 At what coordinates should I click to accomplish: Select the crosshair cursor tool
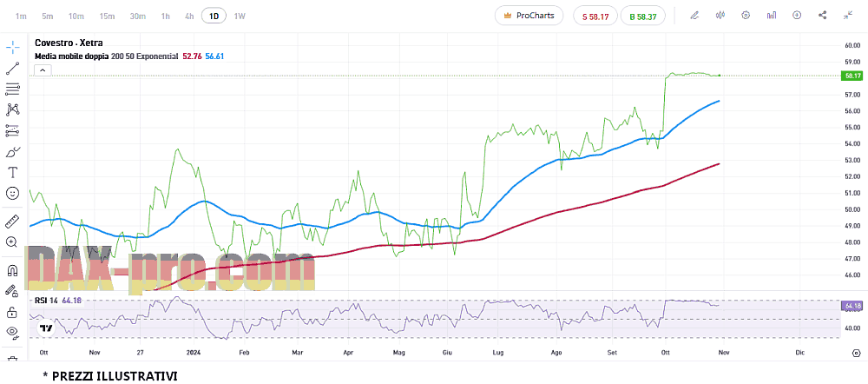coord(12,46)
